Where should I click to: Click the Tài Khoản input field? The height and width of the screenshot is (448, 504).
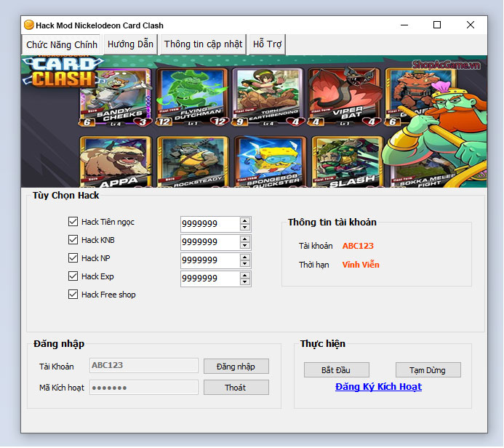(144, 365)
